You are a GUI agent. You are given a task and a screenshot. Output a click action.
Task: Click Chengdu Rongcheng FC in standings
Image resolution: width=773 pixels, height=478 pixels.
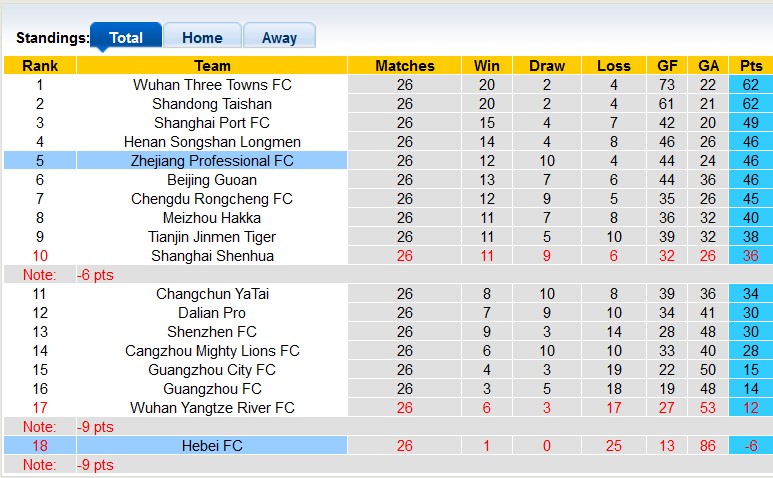click(212, 199)
